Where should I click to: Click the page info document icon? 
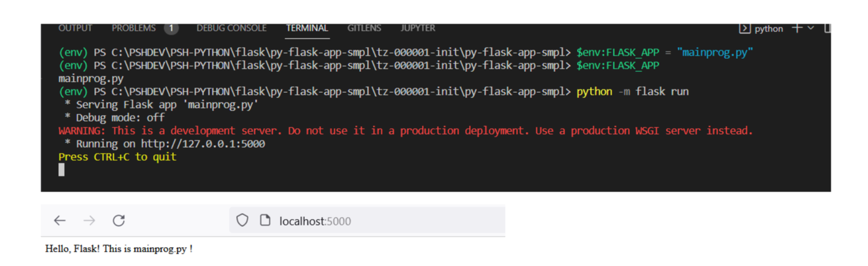(265, 221)
